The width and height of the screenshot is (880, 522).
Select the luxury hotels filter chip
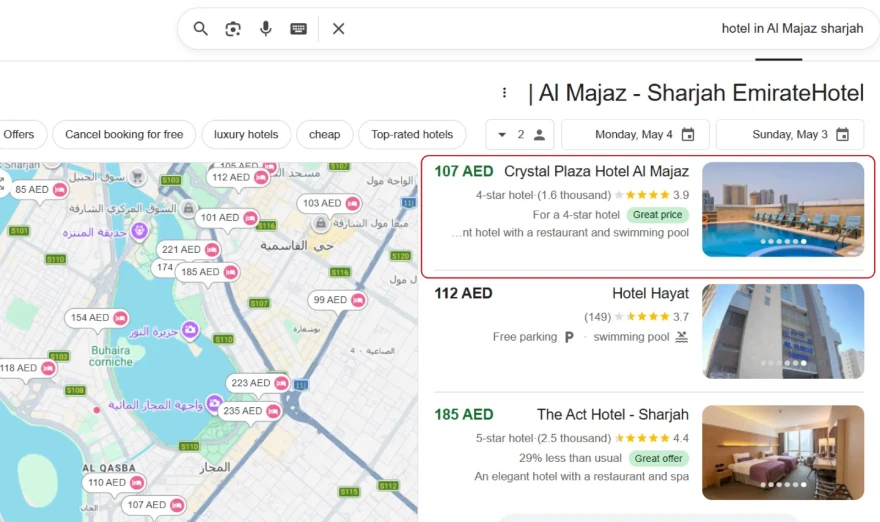(246, 135)
